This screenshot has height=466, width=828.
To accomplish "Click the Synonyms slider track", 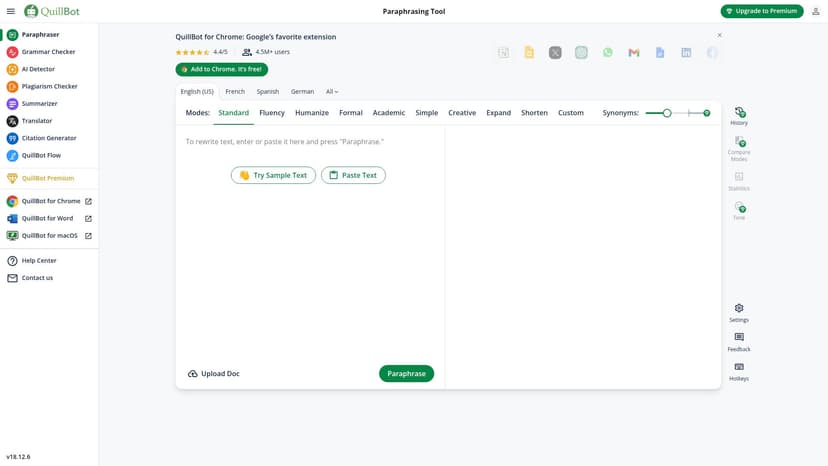I will (685, 113).
